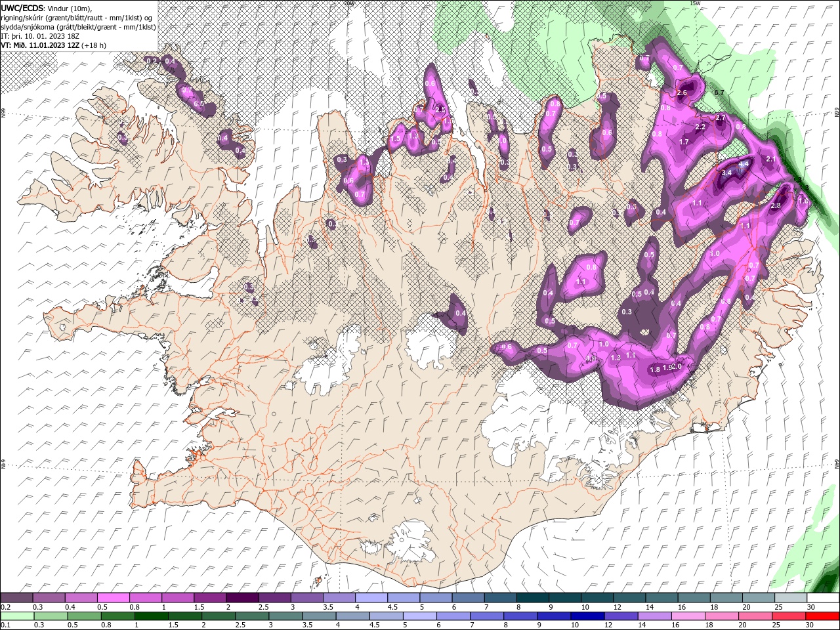The width and height of the screenshot is (840, 630).
Task: Click lower legend swatch between 0.8 and 1
Action: pos(119,616)
